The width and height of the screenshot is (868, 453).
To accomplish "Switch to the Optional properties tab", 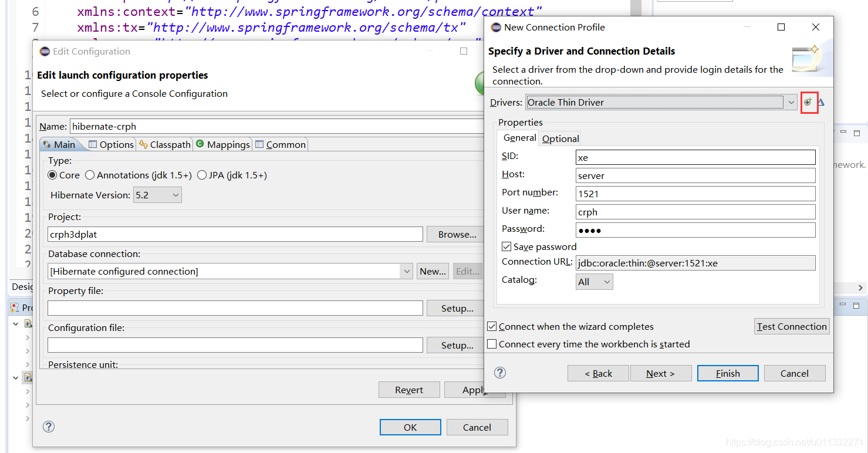I will tap(560, 138).
